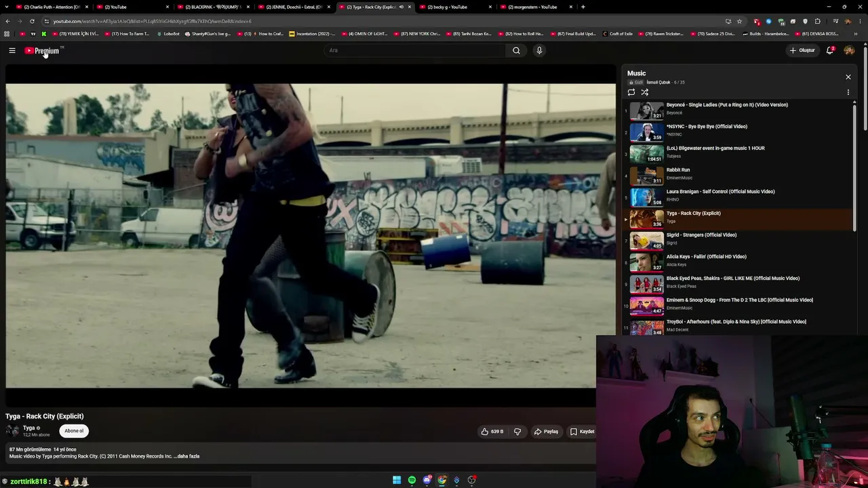The width and height of the screenshot is (868, 488).
Task: Open the Music playlist three-dot menu
Action: coord(848,92)
